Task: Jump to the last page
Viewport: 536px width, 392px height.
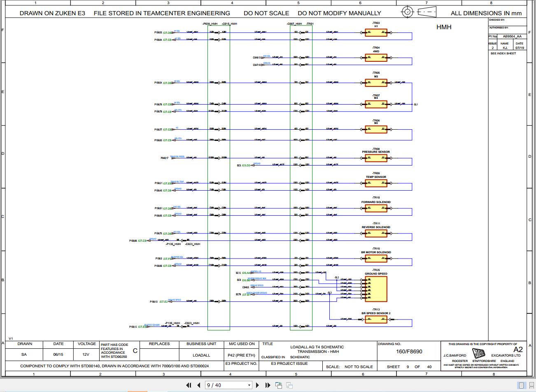Action: click(268, 385)
